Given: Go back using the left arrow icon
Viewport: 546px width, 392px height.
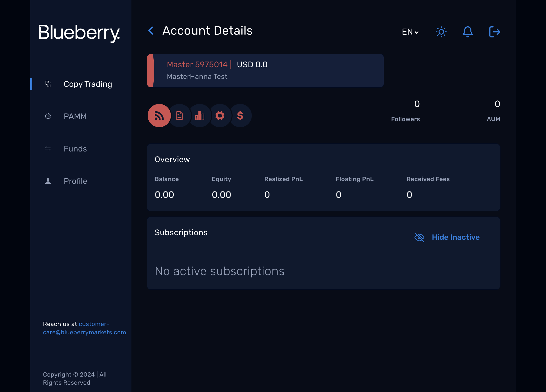Looking at the screenshot, I should (x=151, y=31).
